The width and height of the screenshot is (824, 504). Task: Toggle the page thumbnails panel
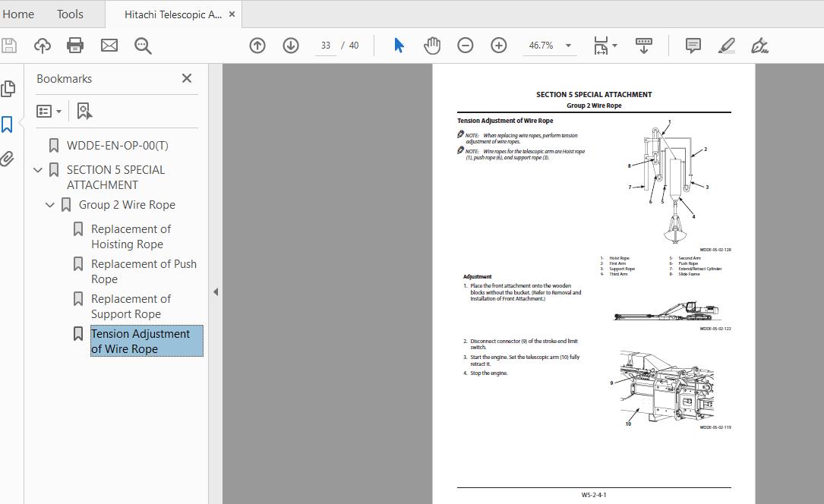(x=8, y=89)
